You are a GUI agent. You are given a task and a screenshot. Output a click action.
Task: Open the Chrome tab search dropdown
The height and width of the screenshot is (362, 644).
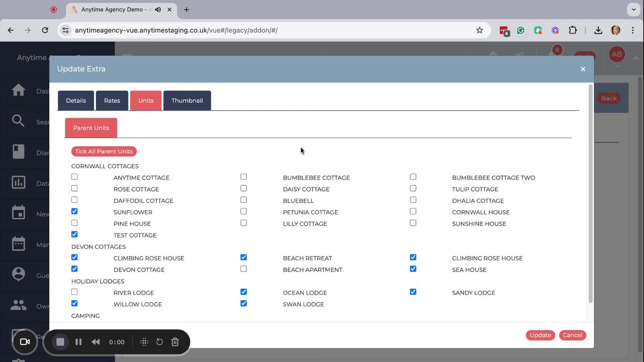(634, 10)
